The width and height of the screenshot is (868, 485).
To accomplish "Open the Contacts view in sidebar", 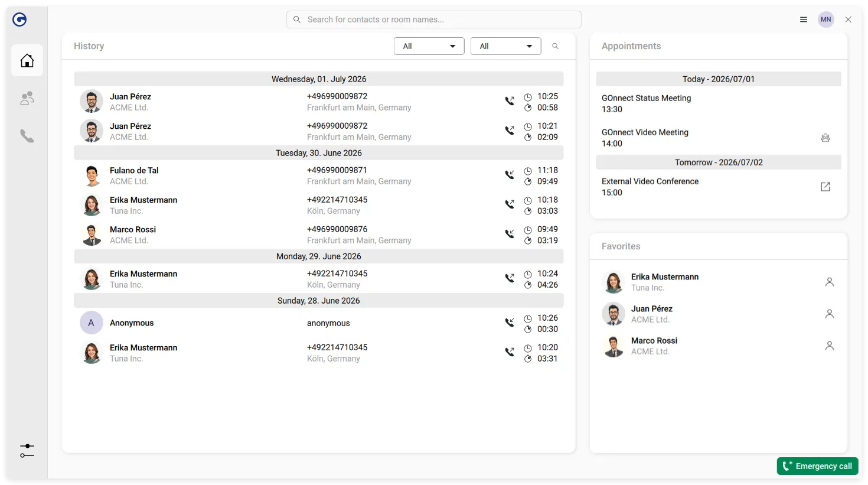I will [x=27, y=98].
